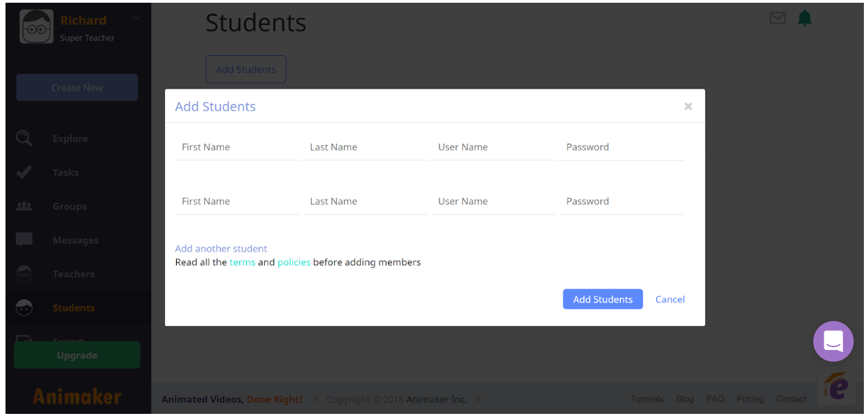This screenshot has width=868, height=418.
Task: Open the terms link
Action: point(242,262)
